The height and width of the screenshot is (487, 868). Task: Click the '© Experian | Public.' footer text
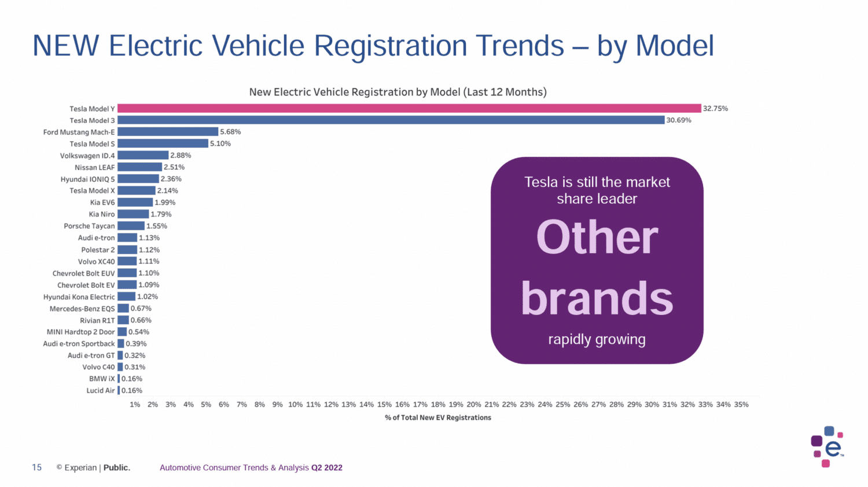(x=93, y=467)
